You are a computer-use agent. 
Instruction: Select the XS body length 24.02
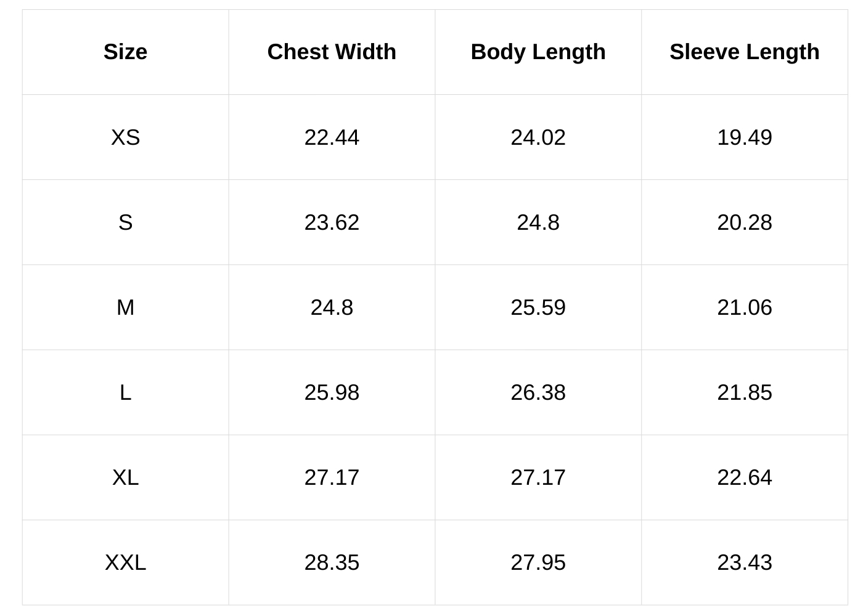click(x=538, y=137)
